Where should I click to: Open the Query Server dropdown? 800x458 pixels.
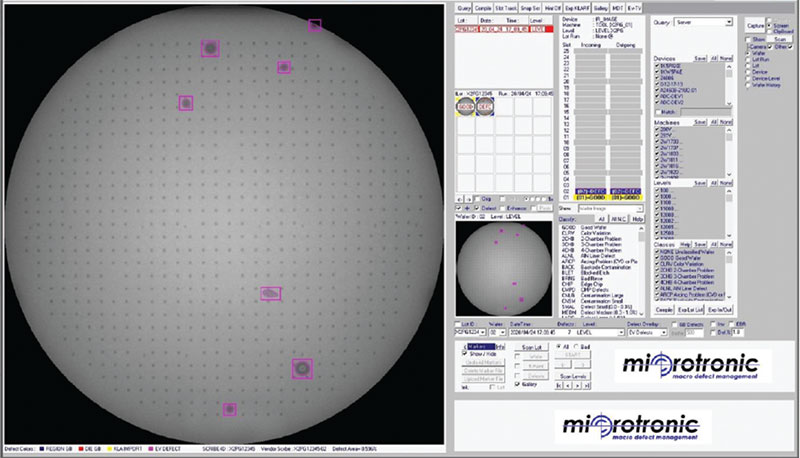pyautogui.click(x=703, y=22)
